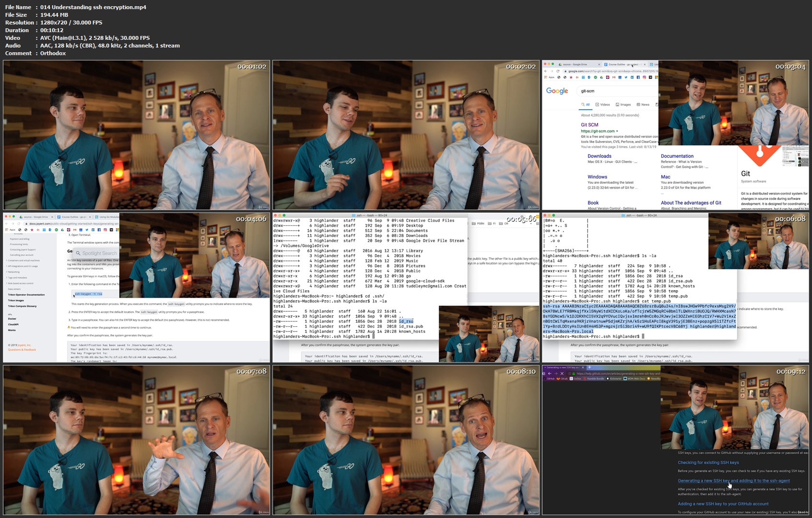Select the All search tab on Google

(x=586, y=104)
